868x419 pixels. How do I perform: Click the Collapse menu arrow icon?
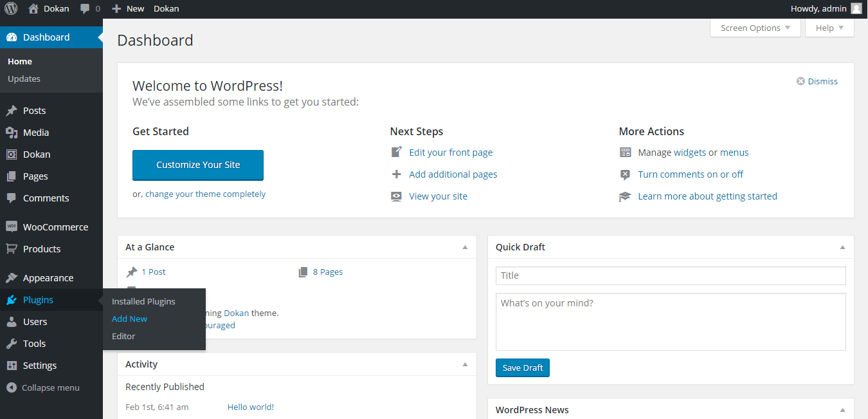coord(11,387)
